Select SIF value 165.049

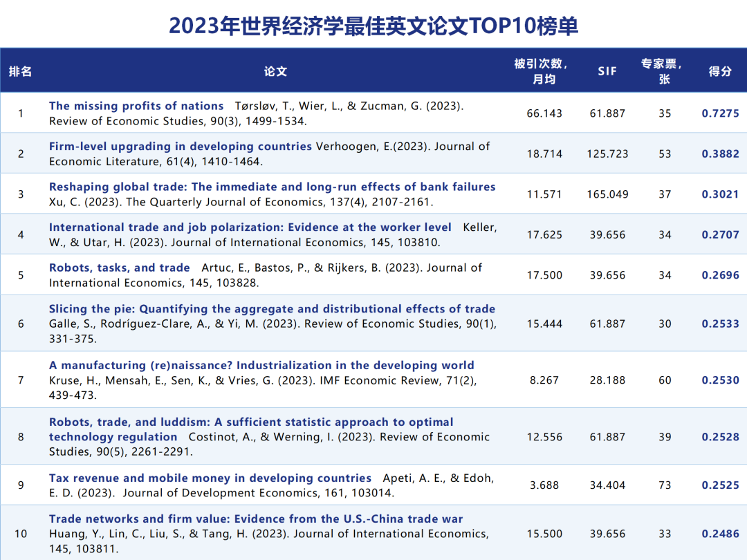[607, 194]
